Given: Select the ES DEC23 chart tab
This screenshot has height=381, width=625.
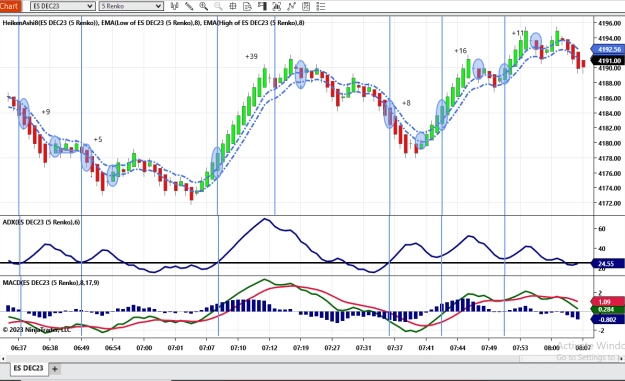Looking at the screenshot, I should click(x=28, y=368).
